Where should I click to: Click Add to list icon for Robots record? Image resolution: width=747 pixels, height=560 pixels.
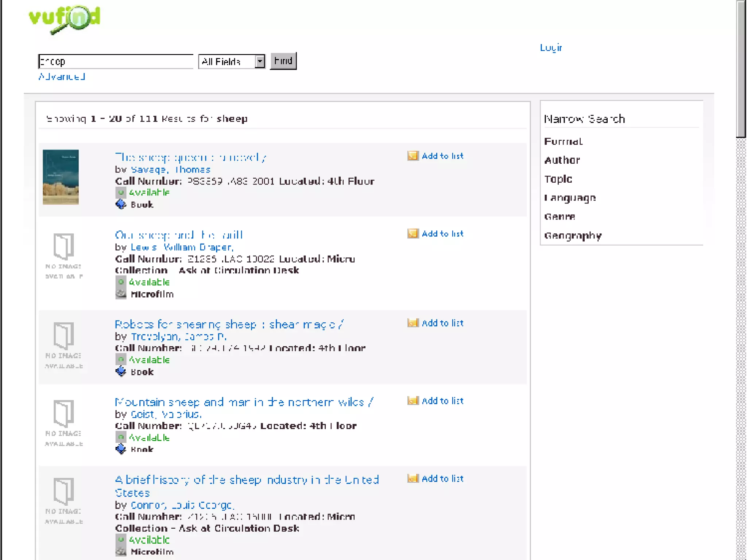pyautogui.click(x=413, y=323)
